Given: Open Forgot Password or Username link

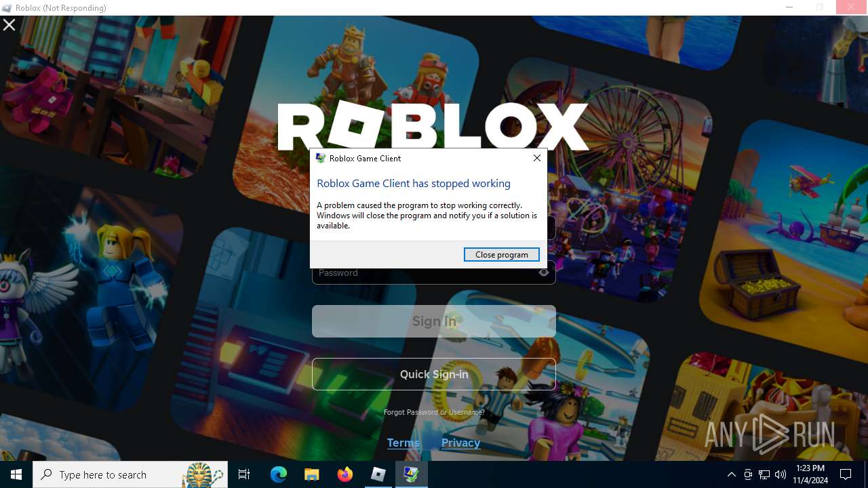Looking at the screenshot, I should coord(434,412).
